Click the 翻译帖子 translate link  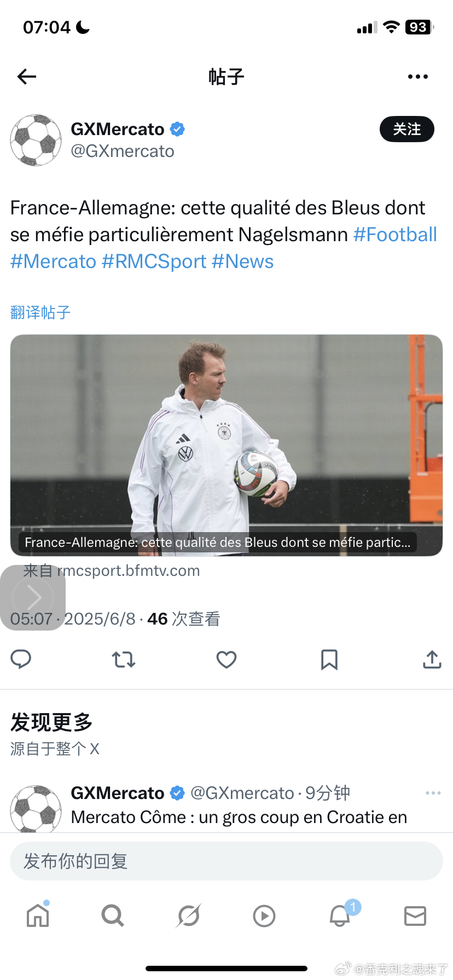(40, 312)
